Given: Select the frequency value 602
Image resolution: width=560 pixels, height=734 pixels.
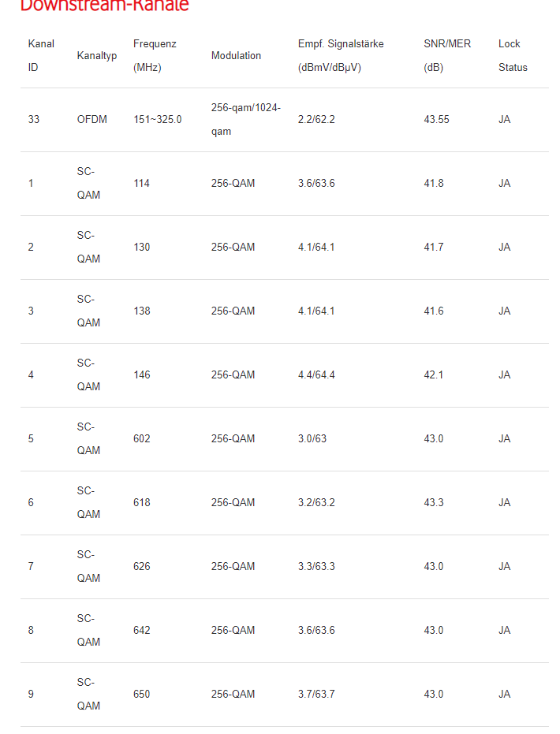Looking at the screenshot, I should click(142, 439).
